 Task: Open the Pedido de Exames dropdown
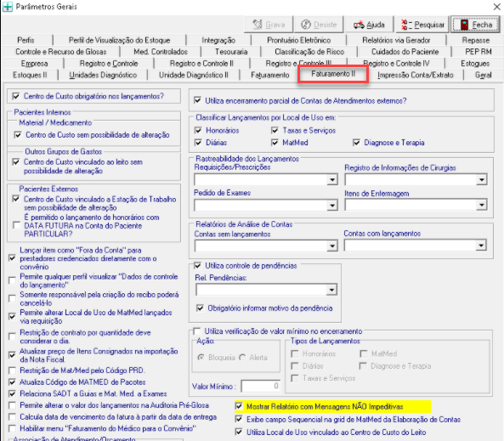(x=332, y=205)
